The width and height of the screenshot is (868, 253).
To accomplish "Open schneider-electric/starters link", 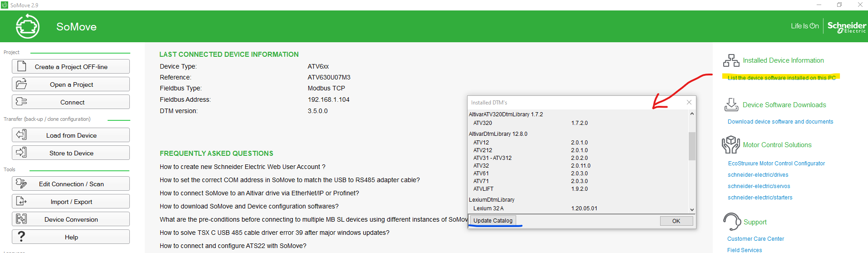I will [760, 198].
